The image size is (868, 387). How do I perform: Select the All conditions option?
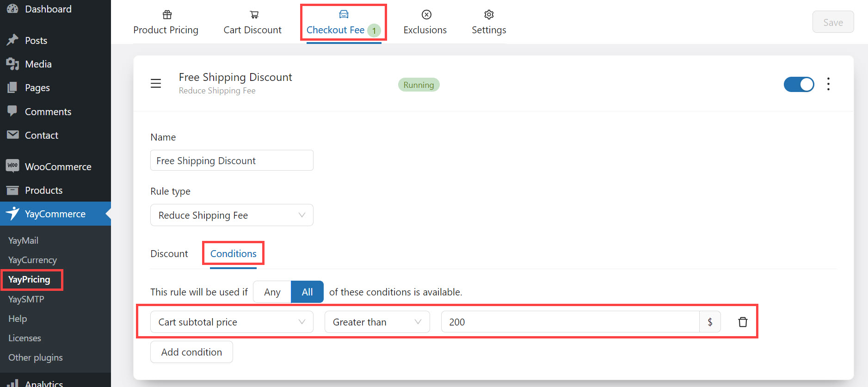point(307,292)
